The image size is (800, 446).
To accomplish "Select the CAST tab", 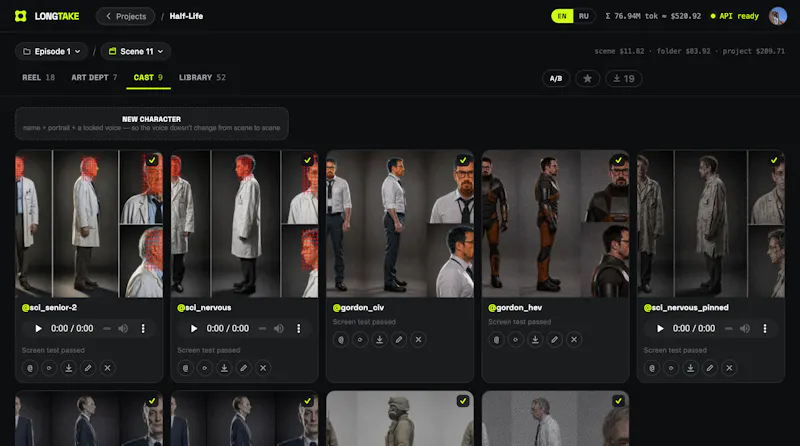I will [148, 78].
